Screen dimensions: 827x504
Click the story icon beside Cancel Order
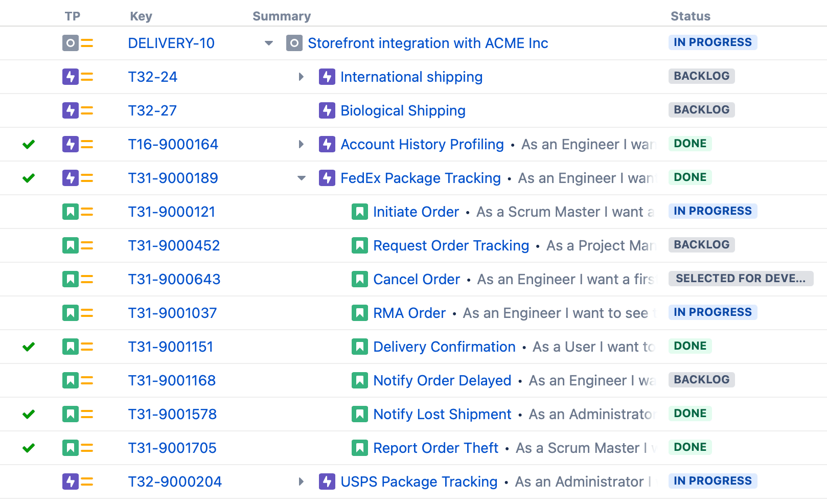359,279
